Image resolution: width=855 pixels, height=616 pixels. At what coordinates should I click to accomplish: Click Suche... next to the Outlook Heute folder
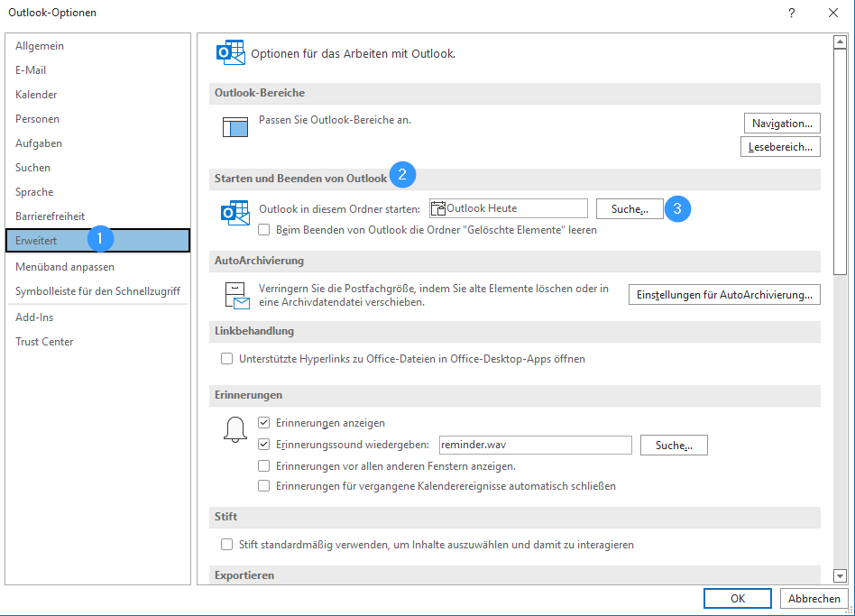click(630, 208)
